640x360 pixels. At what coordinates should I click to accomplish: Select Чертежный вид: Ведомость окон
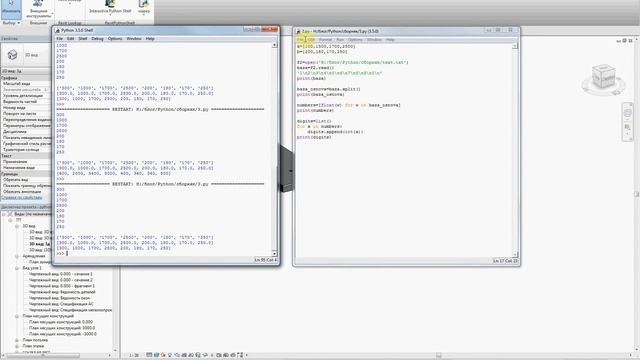coord(59,298)
